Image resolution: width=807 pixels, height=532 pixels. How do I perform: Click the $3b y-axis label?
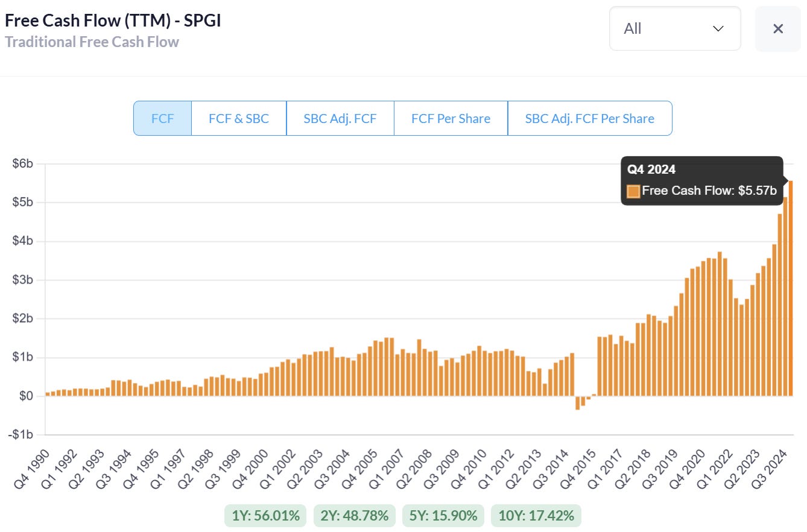click(22, 280)
